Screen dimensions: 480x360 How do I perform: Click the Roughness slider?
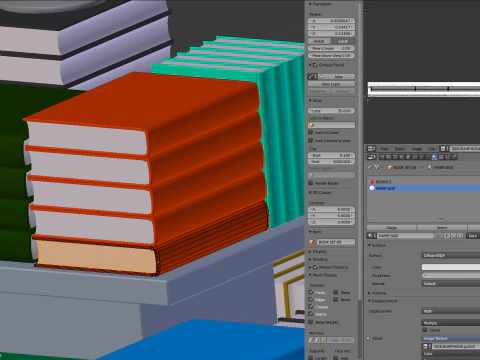coord(451,275)
